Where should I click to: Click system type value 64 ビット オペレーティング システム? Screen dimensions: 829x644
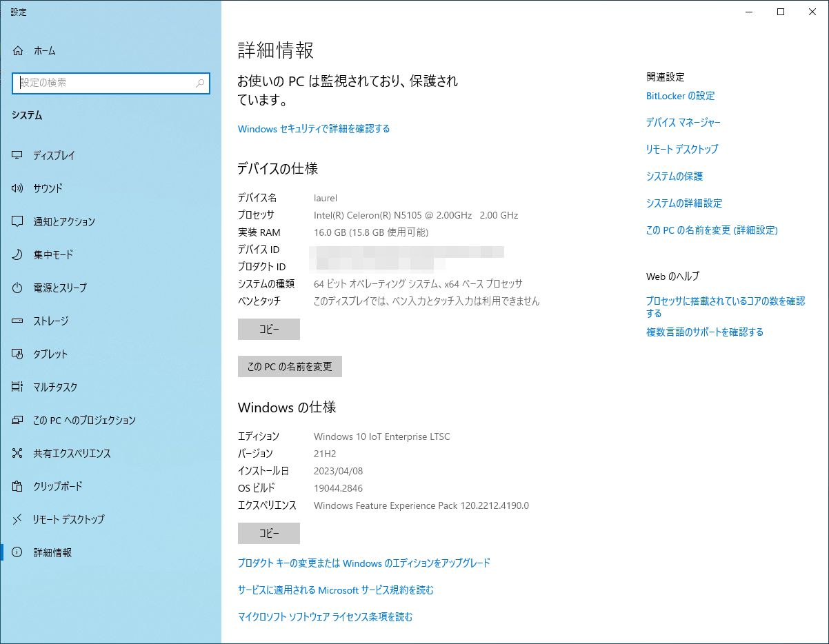[x=418, y=284]
